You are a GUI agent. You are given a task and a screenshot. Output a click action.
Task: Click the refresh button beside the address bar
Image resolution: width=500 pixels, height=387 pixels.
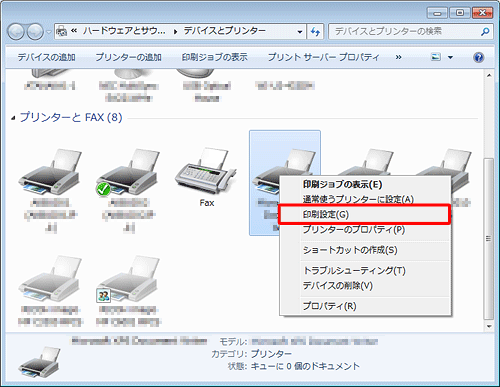(x=315, y=32)
